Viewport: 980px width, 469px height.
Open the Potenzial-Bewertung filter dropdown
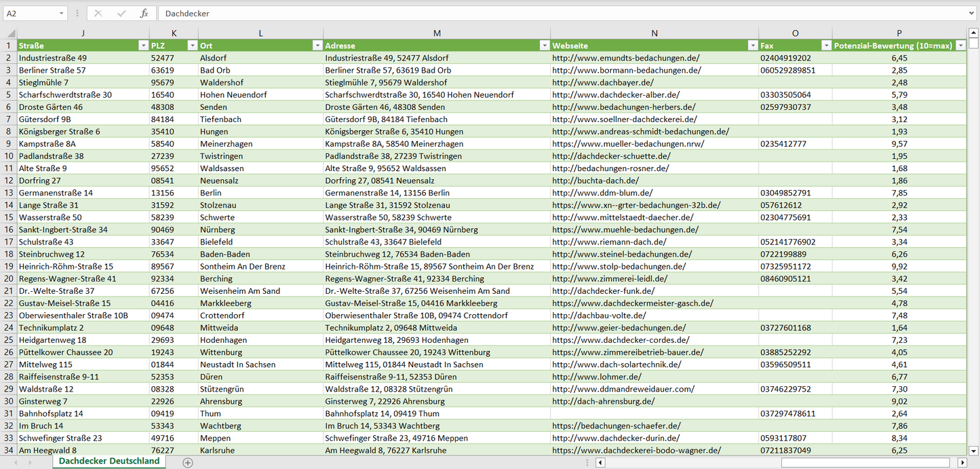coord(960,45)
